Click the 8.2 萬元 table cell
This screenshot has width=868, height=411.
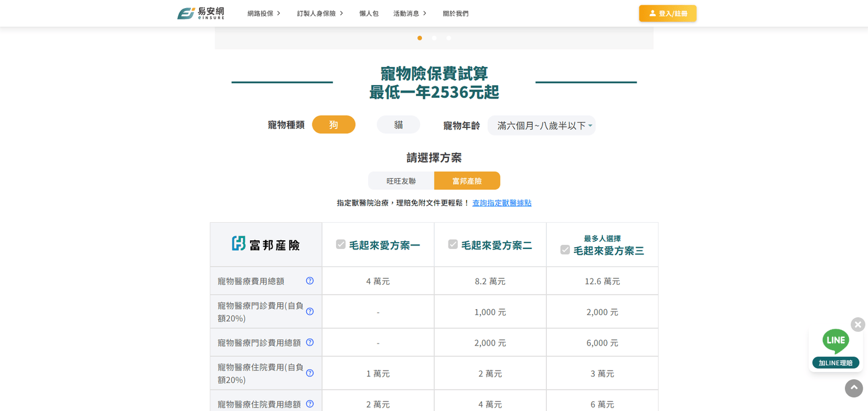490,281
